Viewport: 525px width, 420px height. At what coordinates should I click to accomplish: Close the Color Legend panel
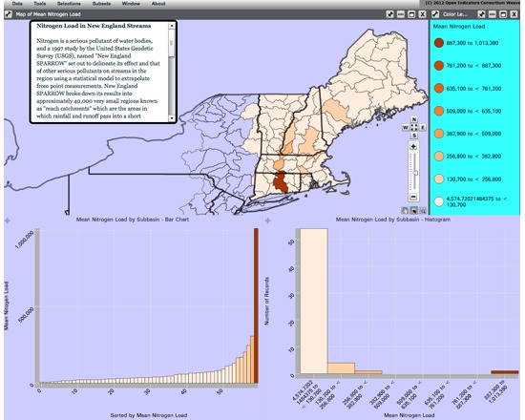click(514, 14)
